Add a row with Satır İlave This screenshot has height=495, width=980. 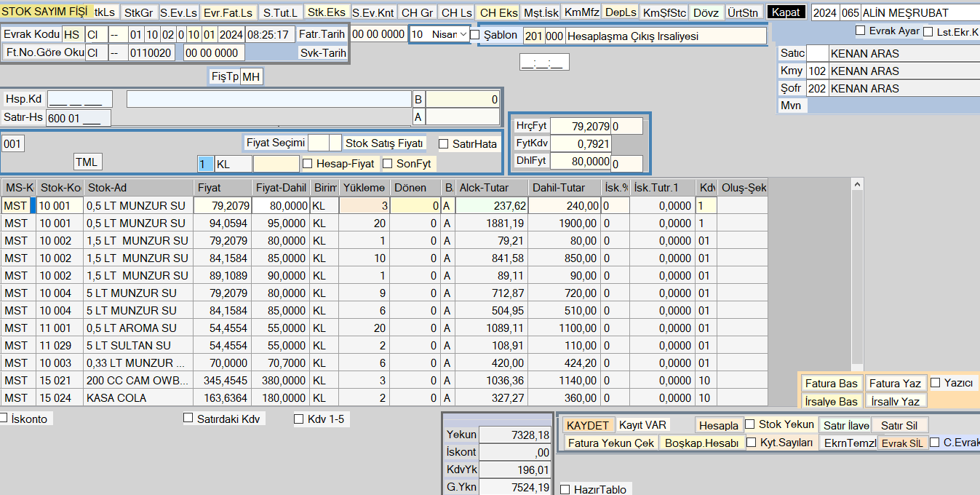(x=845, y=425)
